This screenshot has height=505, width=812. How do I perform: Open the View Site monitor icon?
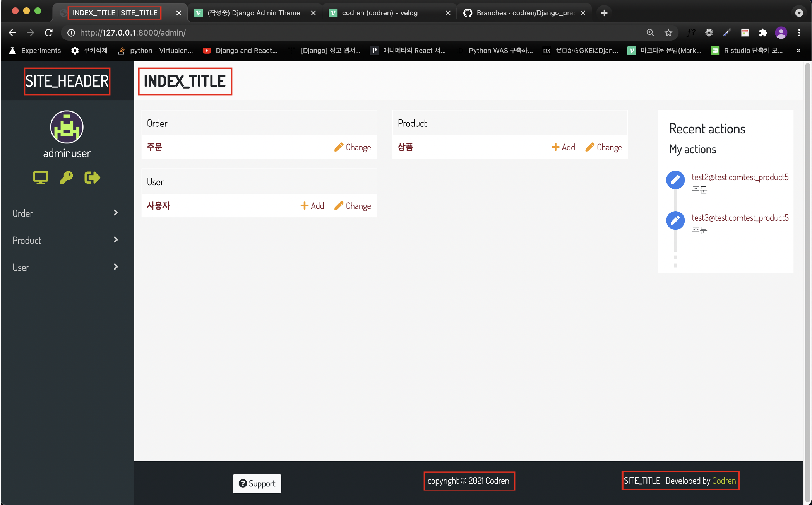pos(40,177)
